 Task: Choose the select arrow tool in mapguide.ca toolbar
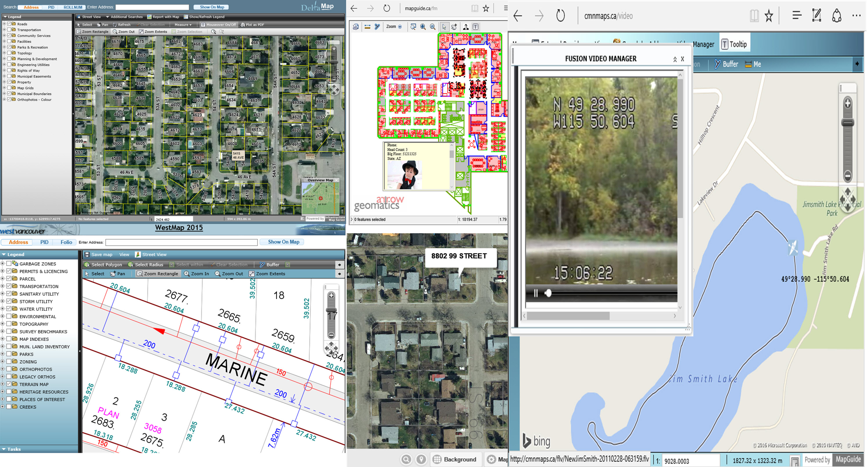pos(444,27)
